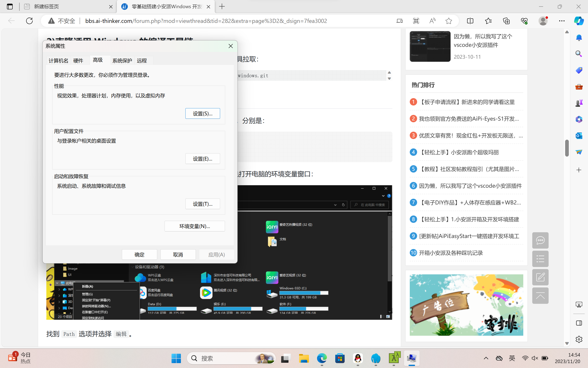Click the address bar URL
The image size is (588, 368).
tap(206, 21)
